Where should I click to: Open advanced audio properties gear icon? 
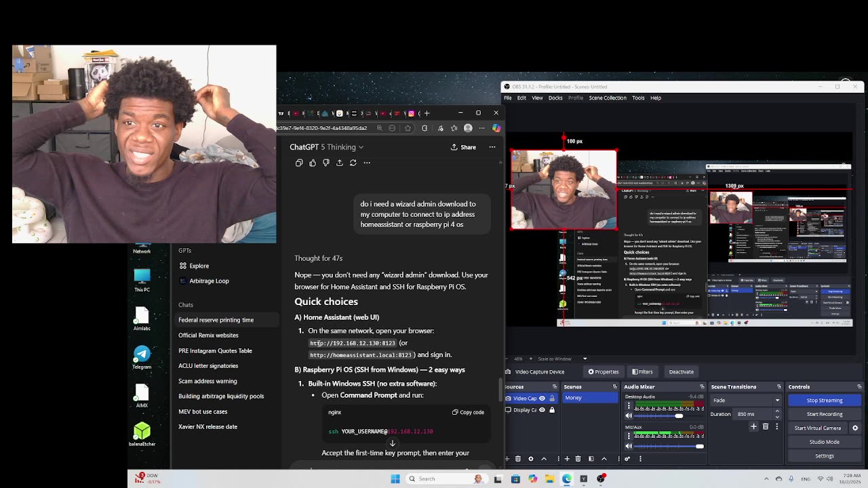[628, 459]
